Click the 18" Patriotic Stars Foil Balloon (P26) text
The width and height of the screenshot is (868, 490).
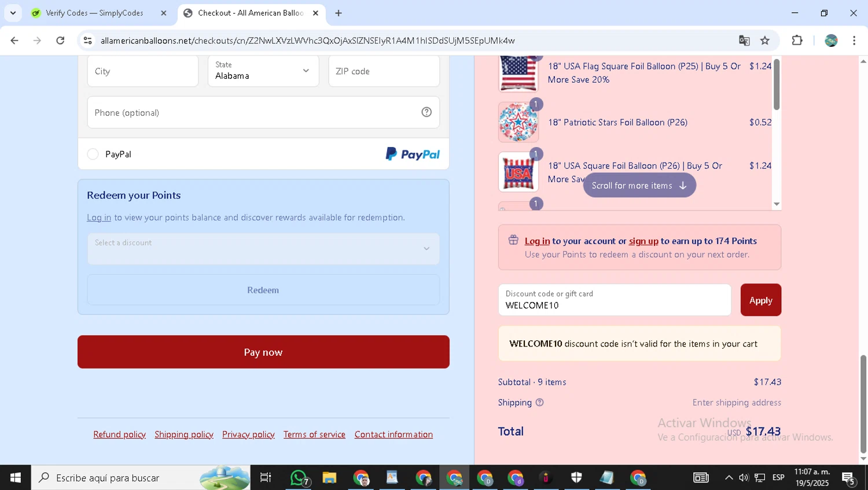pos(617,122)
